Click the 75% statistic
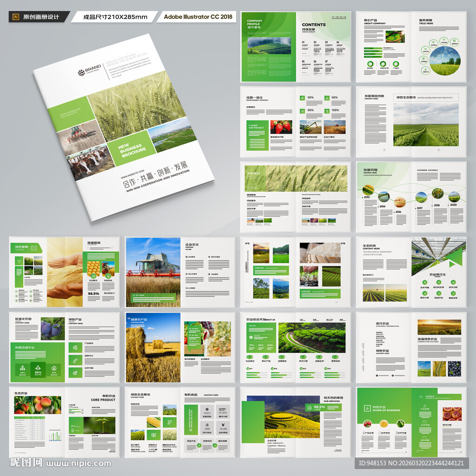 (251, 345)
